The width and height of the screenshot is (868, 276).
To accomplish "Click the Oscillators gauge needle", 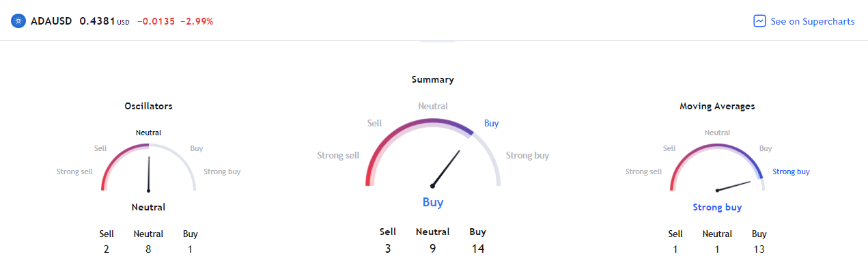I will [x=148, y=174].
